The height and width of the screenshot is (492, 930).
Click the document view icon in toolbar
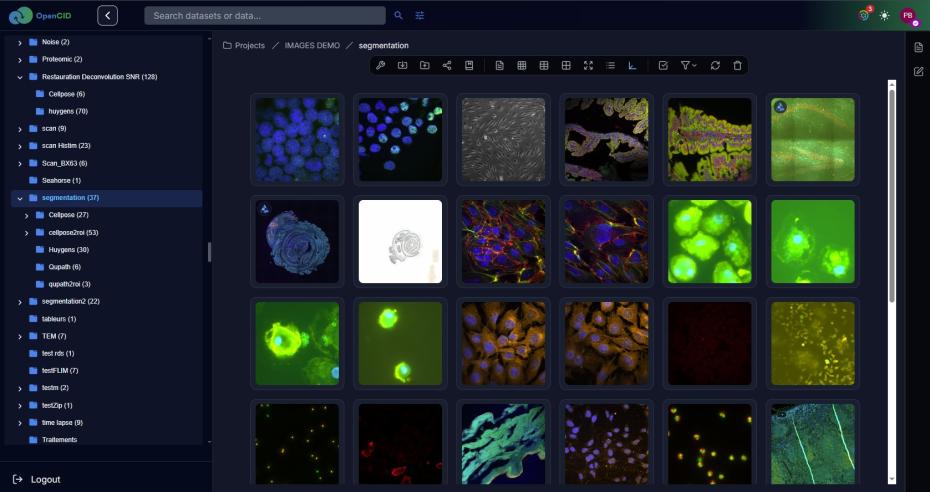(x=499, y=65)
